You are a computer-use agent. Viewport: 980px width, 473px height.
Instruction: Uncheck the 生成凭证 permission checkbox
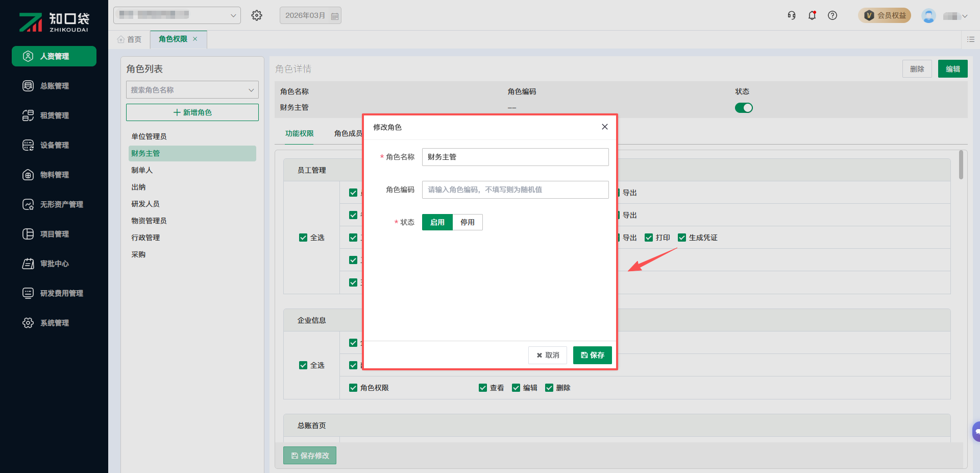click(682, 238)
